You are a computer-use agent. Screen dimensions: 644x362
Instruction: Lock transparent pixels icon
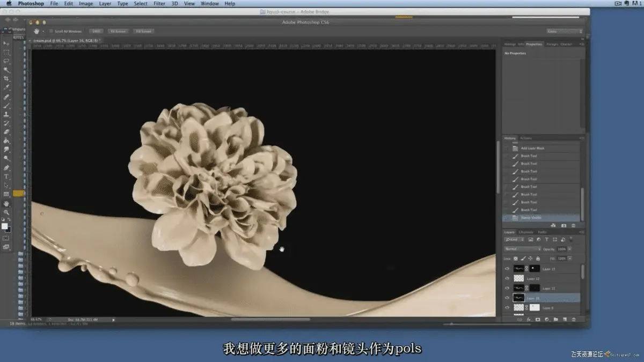[x=516, y=258]
